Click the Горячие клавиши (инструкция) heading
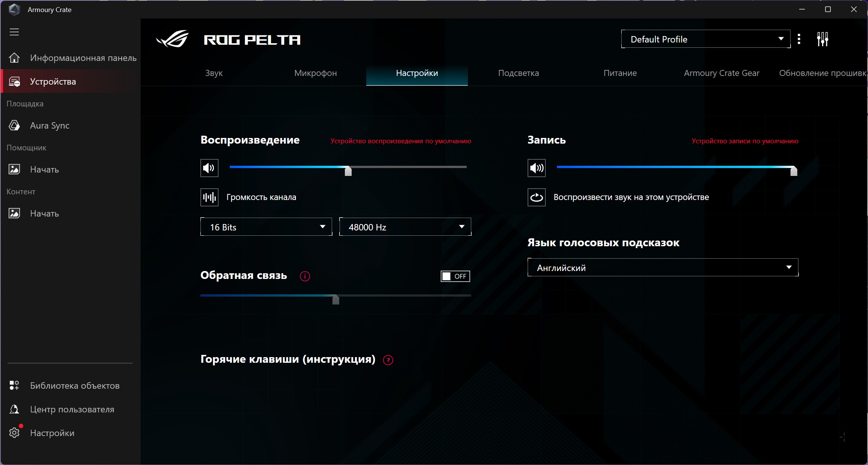 [x=288, y=359]
